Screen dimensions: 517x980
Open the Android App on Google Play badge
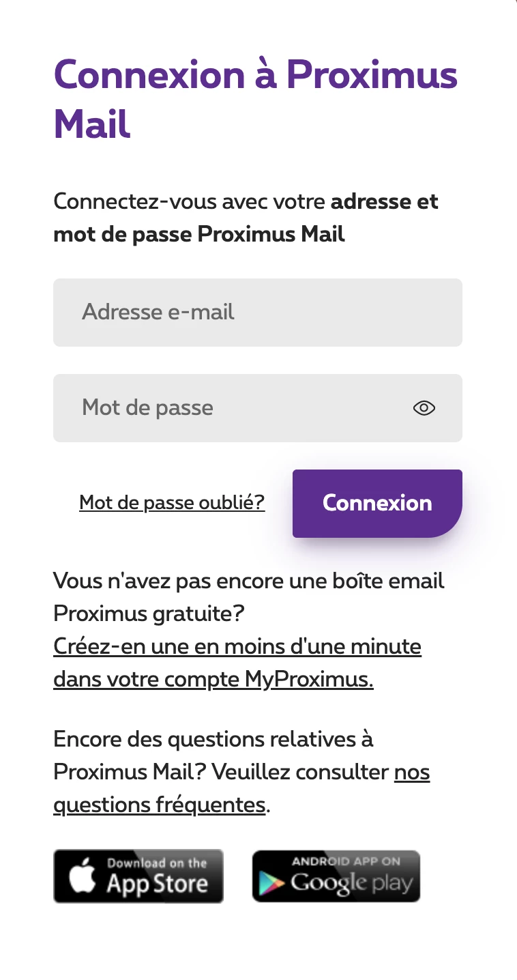[x=336, y=876]
